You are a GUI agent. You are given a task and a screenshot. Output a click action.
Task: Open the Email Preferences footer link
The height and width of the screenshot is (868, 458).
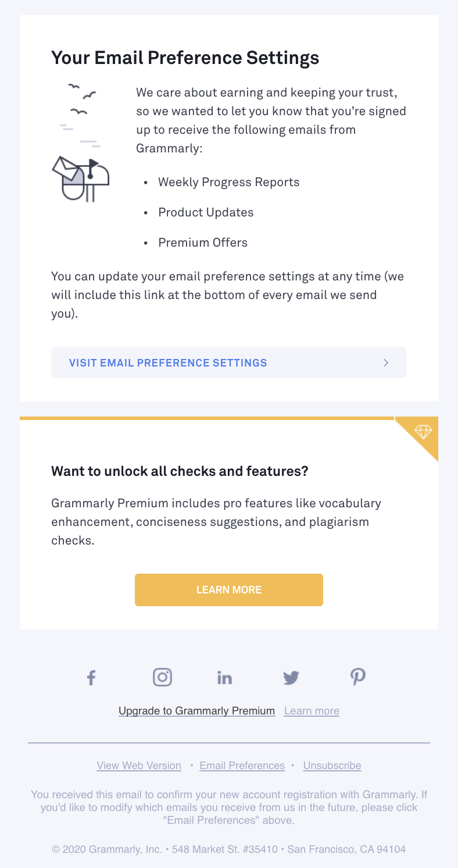coord(242,766)
